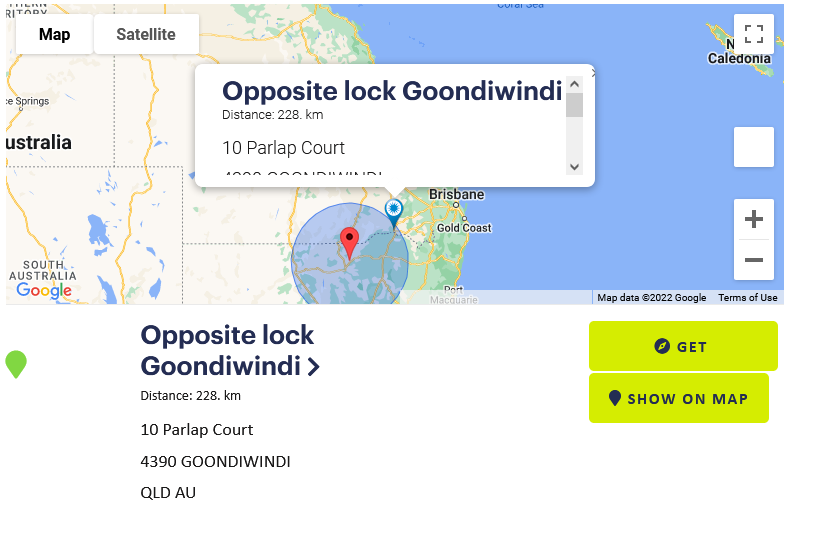Toggle fullscreen map view
The height and width of the screenshot is (533, 833).
click(753, 34)
